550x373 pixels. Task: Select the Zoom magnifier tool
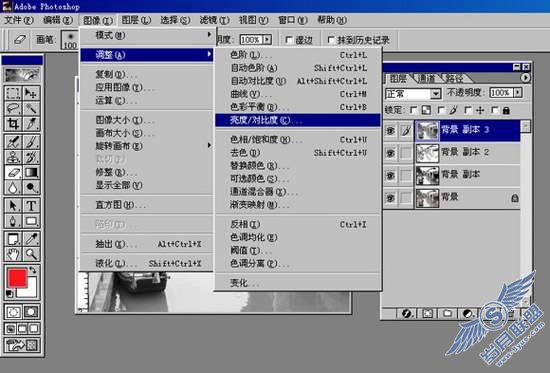pyautogui.click(x=31, y=253)
